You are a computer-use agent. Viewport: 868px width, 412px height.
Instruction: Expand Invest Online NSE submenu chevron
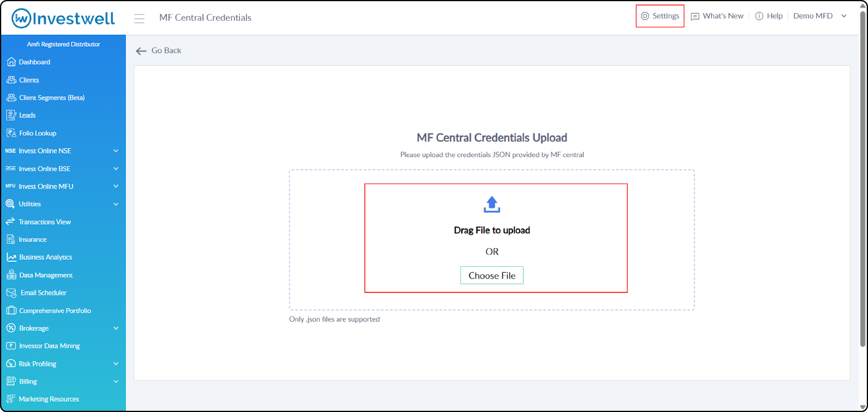pos(116,151)
